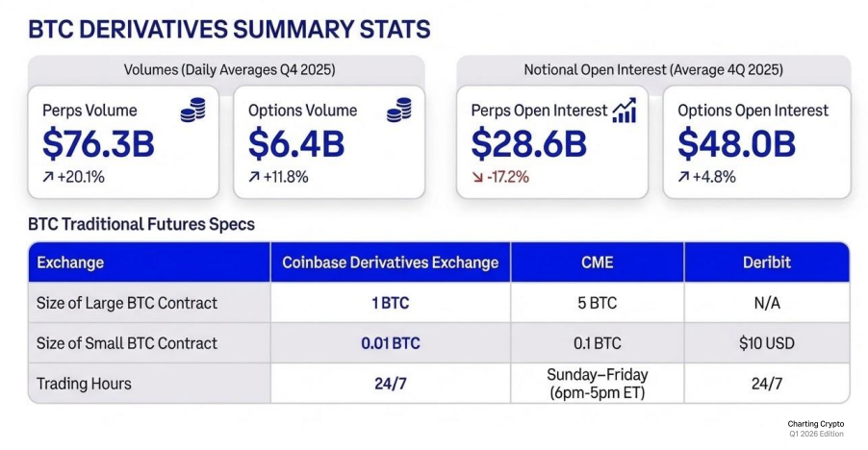Select the Coinbase Derivatives Exchange column header
Image resolution: width=868 pixels, height=450 pixels.
(x=390, y=262)
